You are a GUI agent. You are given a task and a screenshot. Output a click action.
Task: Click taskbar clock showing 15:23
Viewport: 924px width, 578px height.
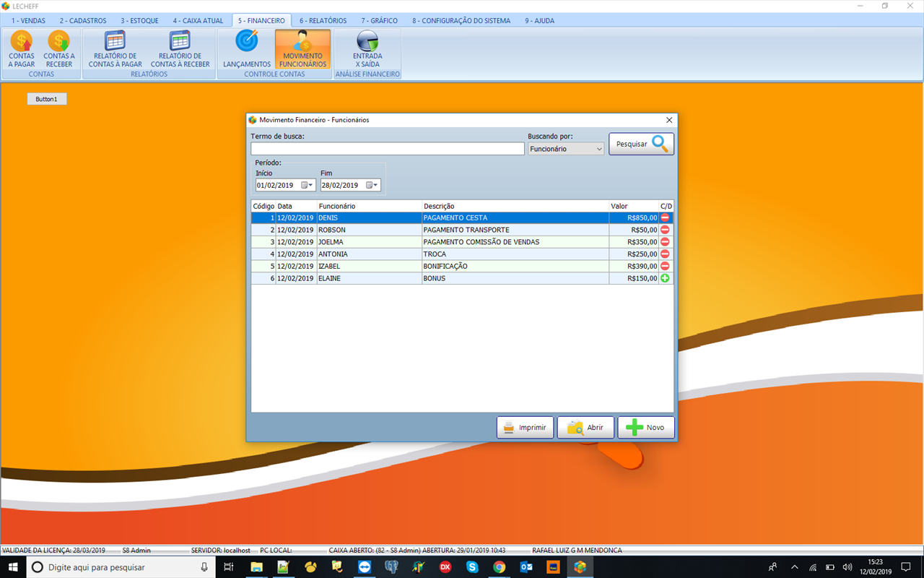pos(875,566)
